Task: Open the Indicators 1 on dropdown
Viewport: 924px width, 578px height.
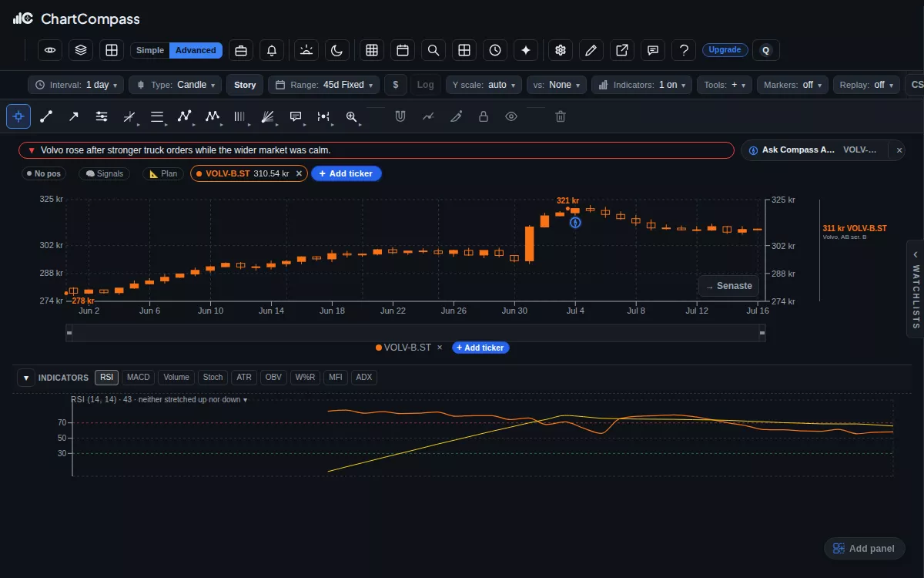Action: (642, 85)
